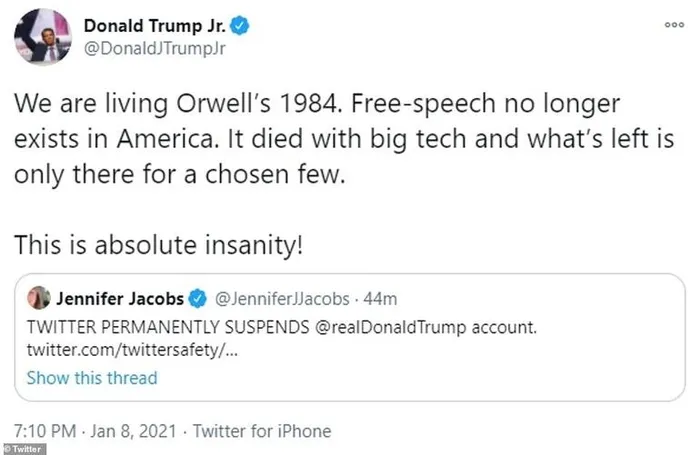Click the Jennifer Jacobs name in the quoted tweet
The image size is (700, 455).
pyautogui.click(x=116, y=297)
